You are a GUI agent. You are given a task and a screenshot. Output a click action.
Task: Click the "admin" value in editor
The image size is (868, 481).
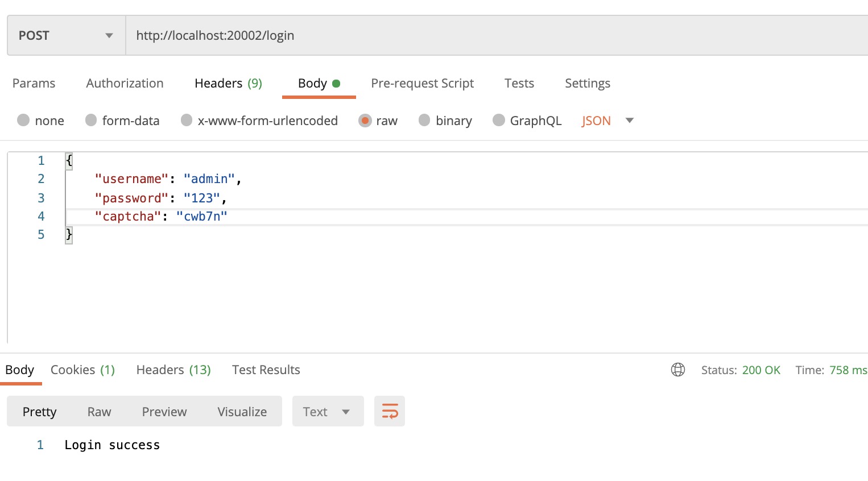[209, 179]
